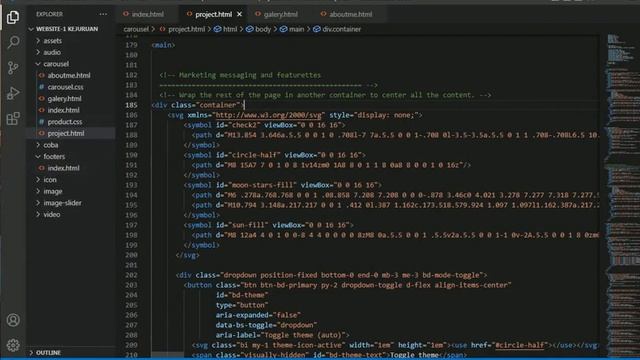Open Explorer more actions ellipsis
640x360 pixels.
103,14
